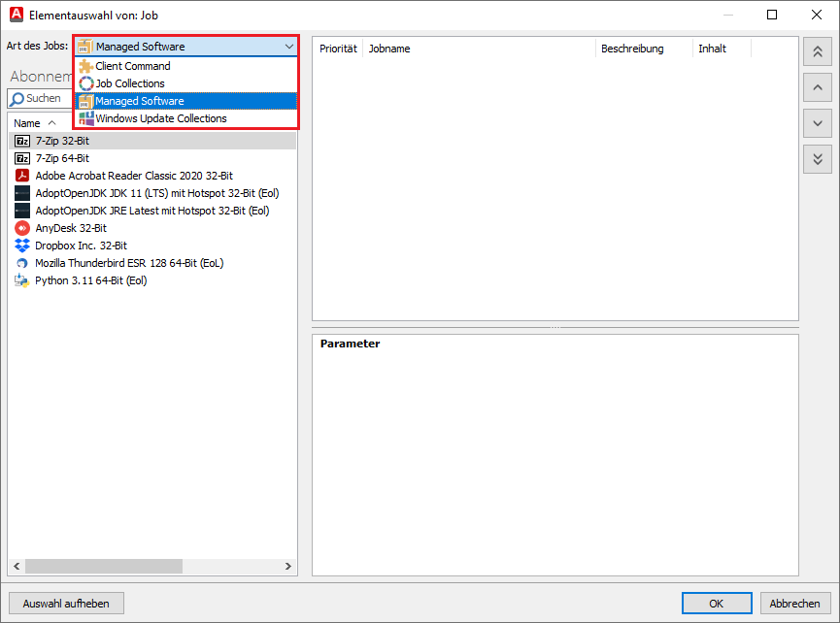The image size is (840, 623).
Task: Select the AnyDesk 32-Bit icon
Action: click(x=21, y=228)
